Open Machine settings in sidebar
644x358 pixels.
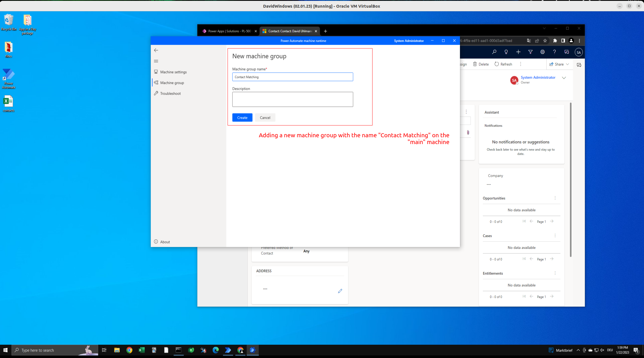point(173,72)
